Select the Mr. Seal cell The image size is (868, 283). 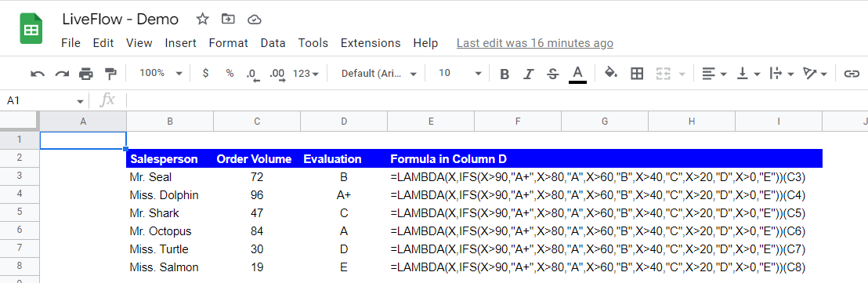(x=170, y=177)
